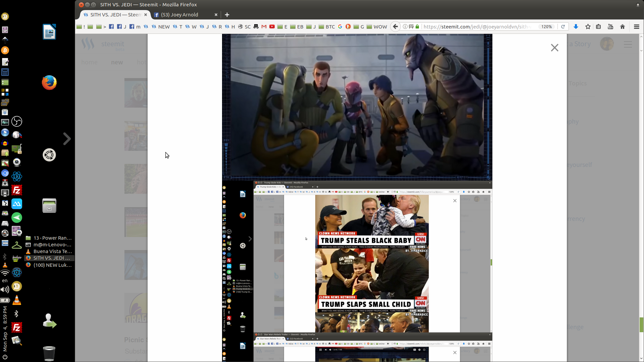
Task: Close the image lightbox overlay
Action: (554, 48)
